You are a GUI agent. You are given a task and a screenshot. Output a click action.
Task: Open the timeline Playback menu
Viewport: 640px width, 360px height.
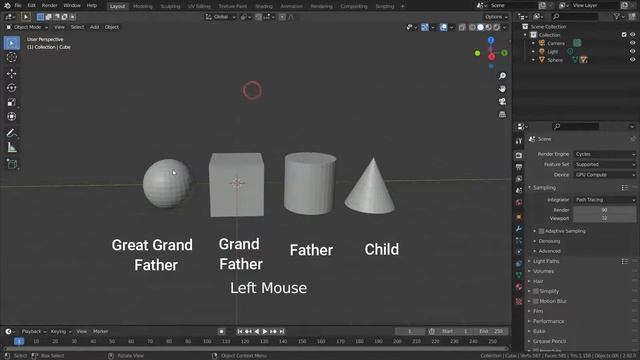33,331
